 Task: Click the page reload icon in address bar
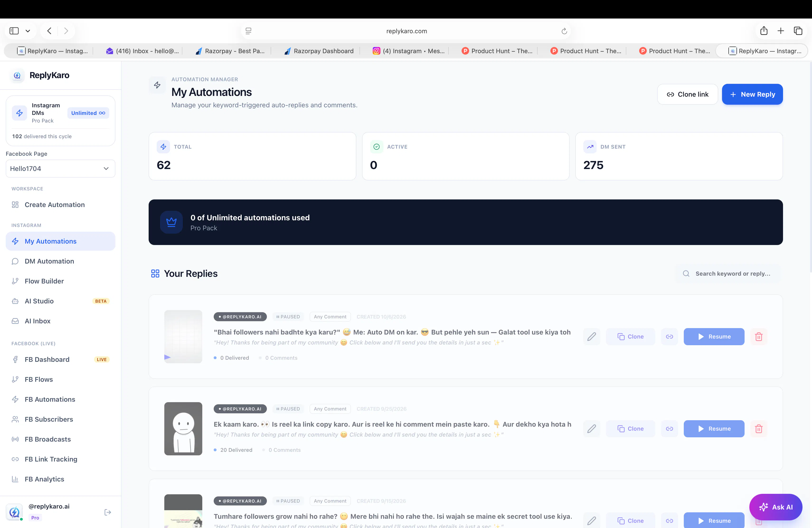click(564, 31)
